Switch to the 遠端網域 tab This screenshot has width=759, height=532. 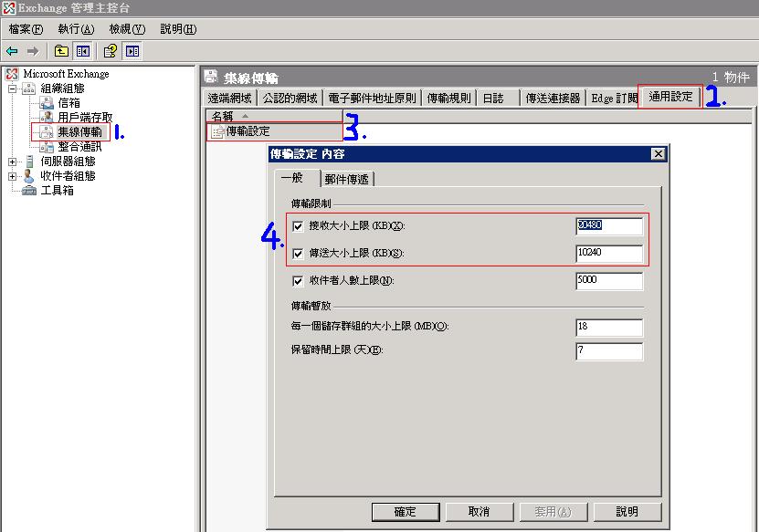coord(229,99)
